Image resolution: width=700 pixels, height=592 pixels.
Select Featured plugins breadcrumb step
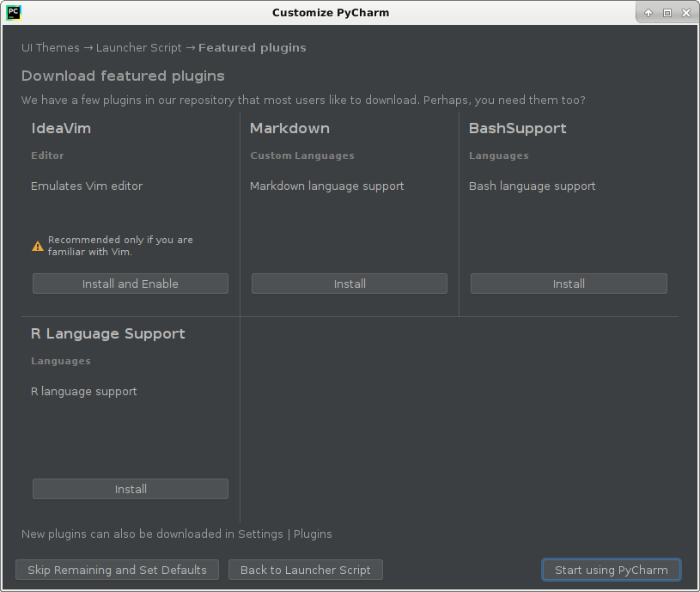point(253,48)
